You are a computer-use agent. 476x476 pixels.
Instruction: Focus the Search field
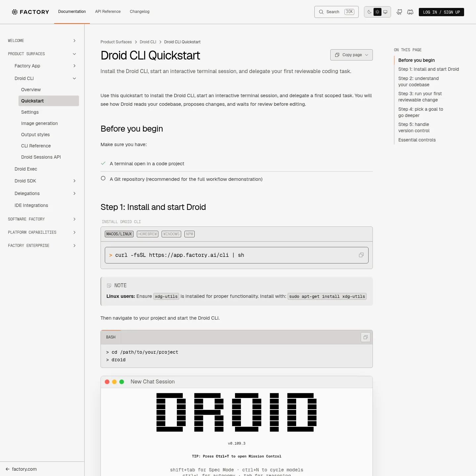click(337, 12)
